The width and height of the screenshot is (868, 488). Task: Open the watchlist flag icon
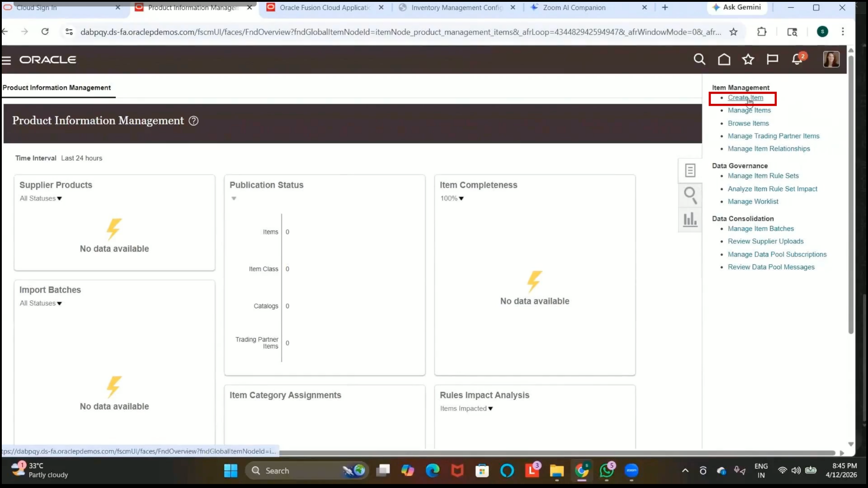pyautogui.click(x=772, y=59)
